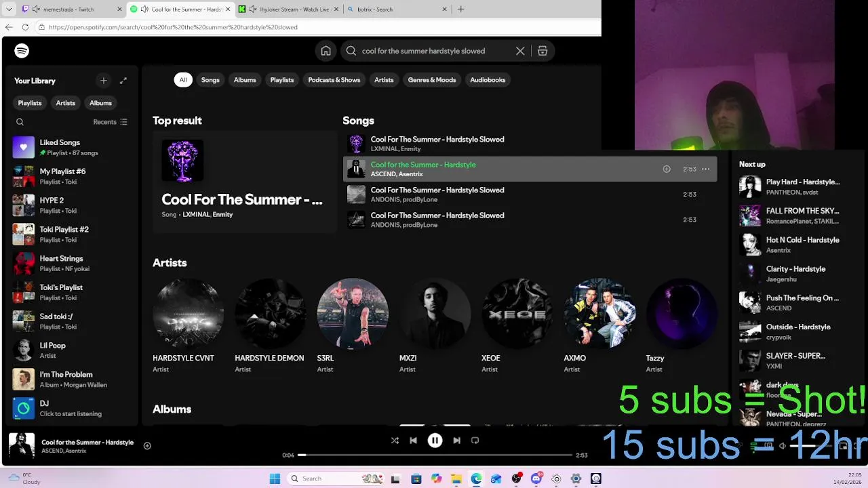The height and width of the screenshot is (488, 868).
Task: Open the Recents sort dropdown
Action: (110, 122)
